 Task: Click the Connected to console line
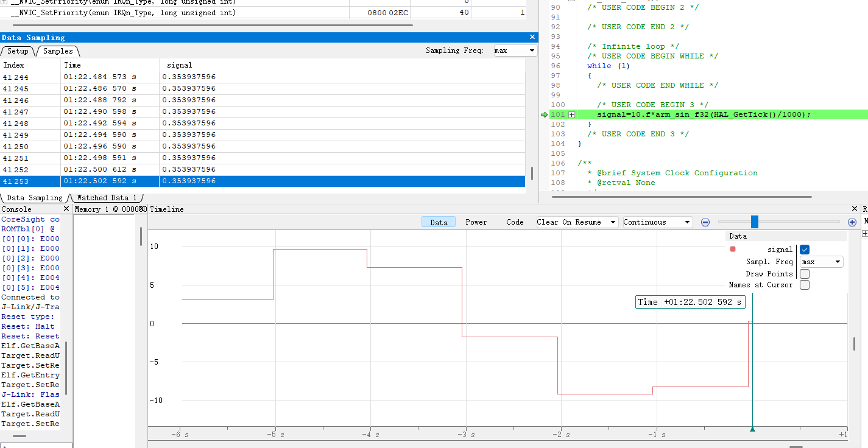[x=30, y=297]
